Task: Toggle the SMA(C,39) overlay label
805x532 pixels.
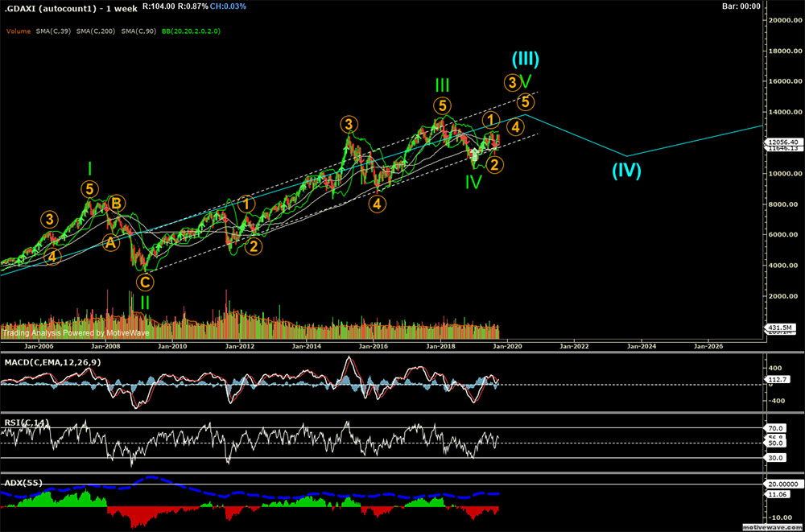Action: coord(55,31)
